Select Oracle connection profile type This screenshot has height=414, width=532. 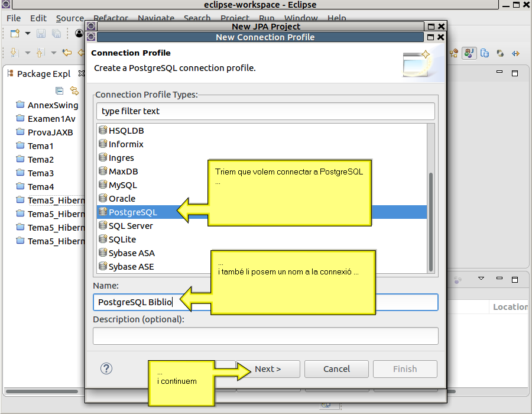[x=262, y=199]
